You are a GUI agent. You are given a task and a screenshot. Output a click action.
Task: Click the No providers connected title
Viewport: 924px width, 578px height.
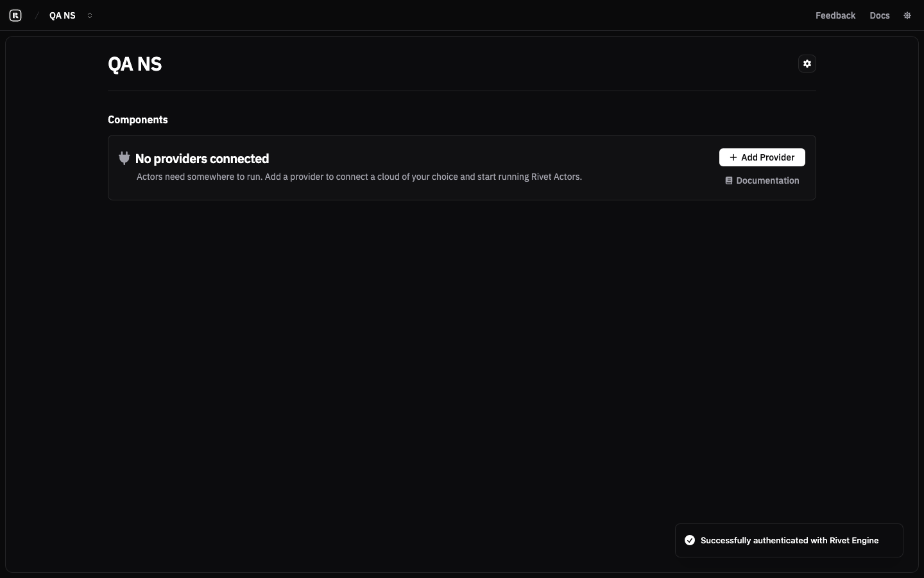click(x=202, y=159)
